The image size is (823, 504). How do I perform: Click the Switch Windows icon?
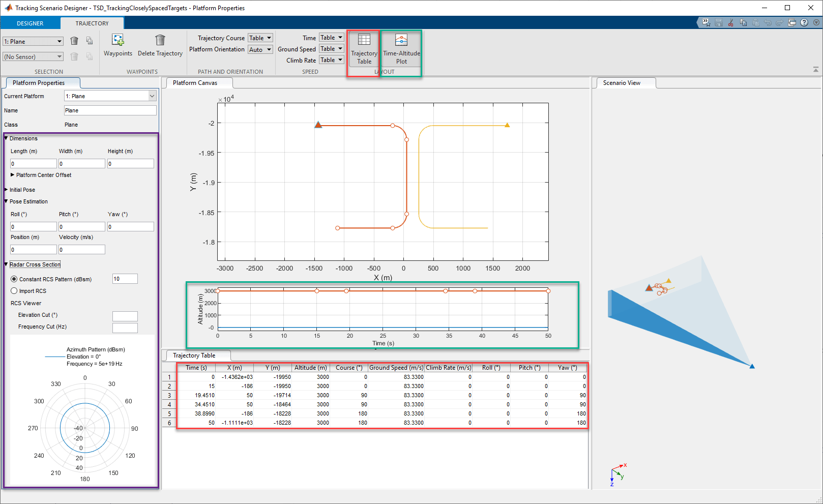792,22
